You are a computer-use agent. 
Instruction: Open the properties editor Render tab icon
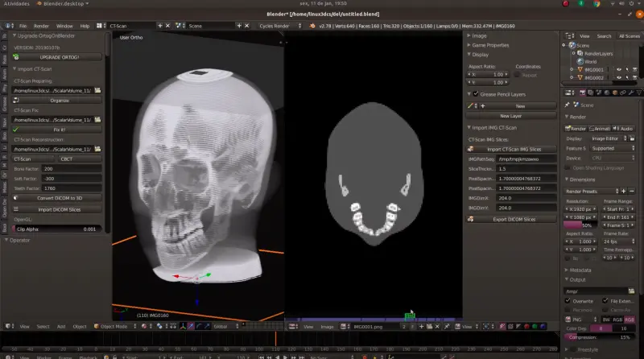582,93
